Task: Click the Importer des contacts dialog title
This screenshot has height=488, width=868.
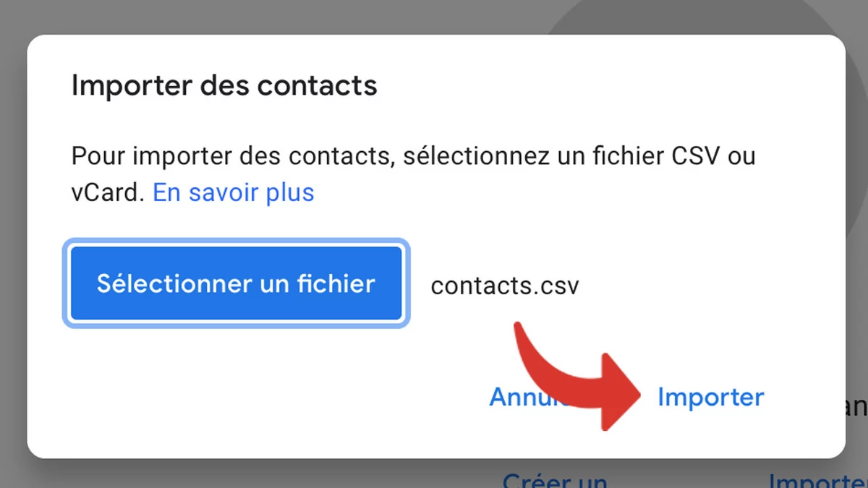Action: tap(224, 85)
